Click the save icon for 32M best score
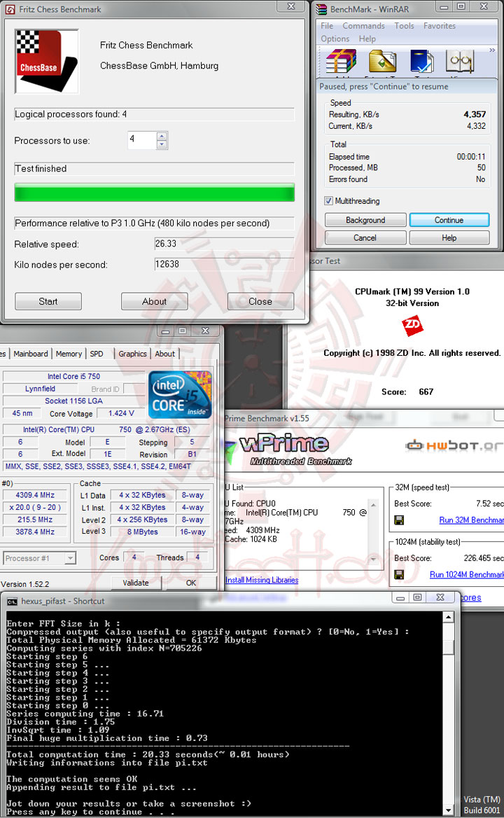504x818 pixels. point(399,520)
